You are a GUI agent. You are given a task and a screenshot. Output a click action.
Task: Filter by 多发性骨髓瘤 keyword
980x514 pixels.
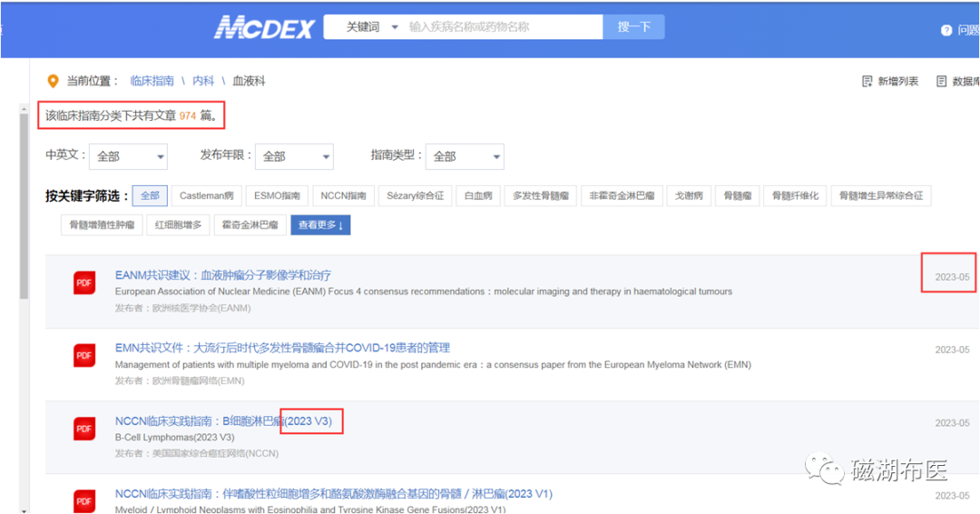tap(541, 196)
